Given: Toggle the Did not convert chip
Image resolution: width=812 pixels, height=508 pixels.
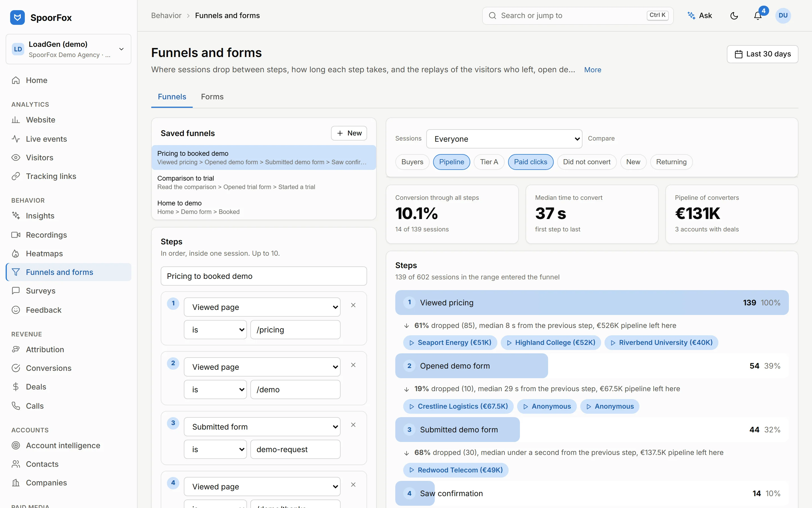Looking at the screenshot, I should click(586, 162).
